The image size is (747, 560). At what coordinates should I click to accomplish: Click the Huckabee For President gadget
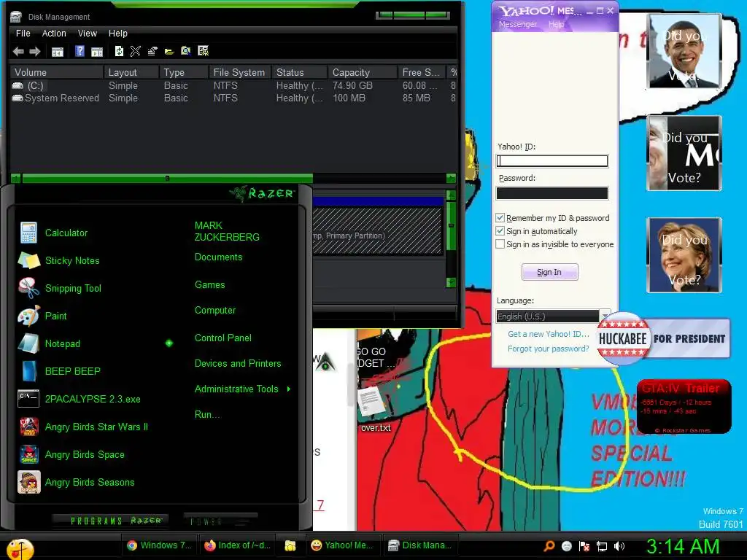click(x=663, y=338)
